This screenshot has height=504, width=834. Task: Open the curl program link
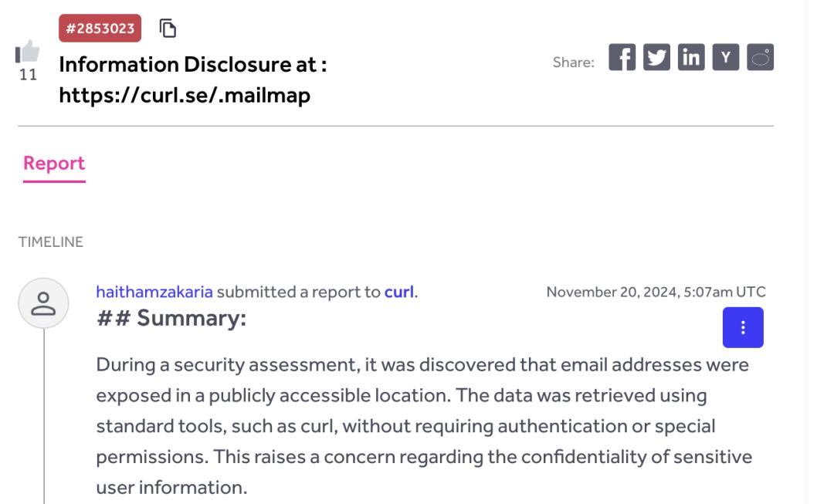tap(399, 292)
